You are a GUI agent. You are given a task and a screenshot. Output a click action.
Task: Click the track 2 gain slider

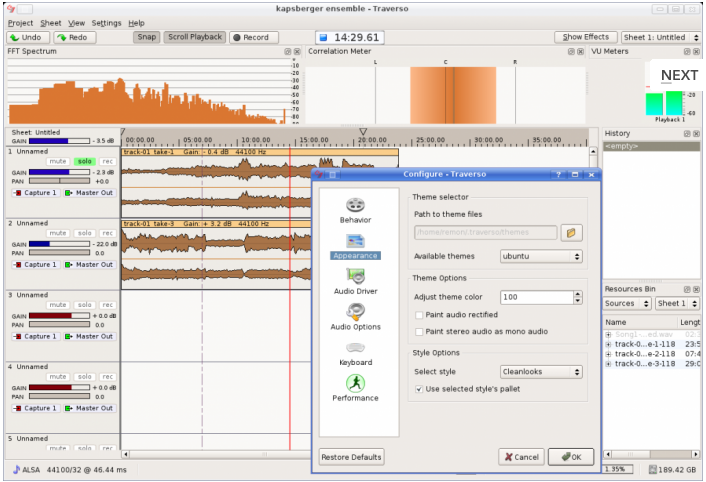coord(59,244)
